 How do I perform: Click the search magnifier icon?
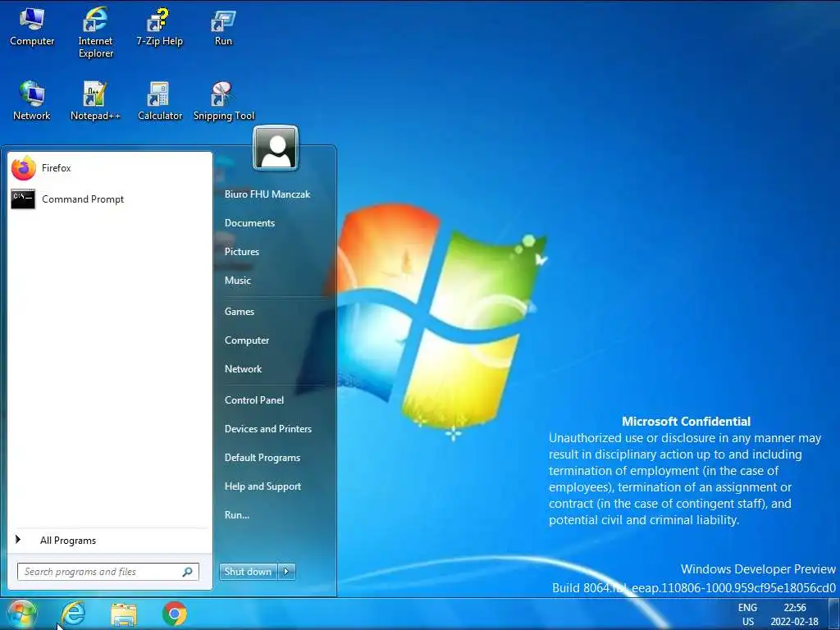188,572
